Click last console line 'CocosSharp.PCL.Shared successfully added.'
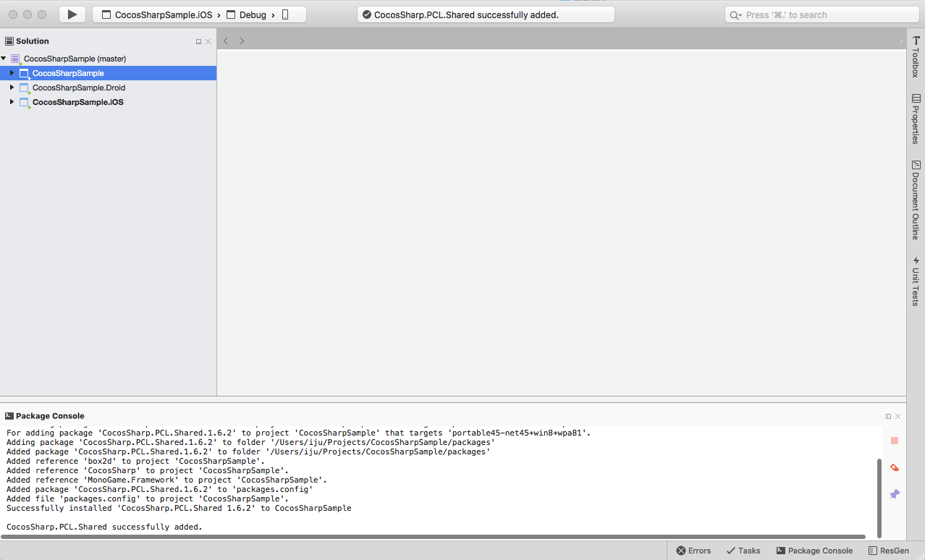This screenshot has height=560, width=925. 104,527
